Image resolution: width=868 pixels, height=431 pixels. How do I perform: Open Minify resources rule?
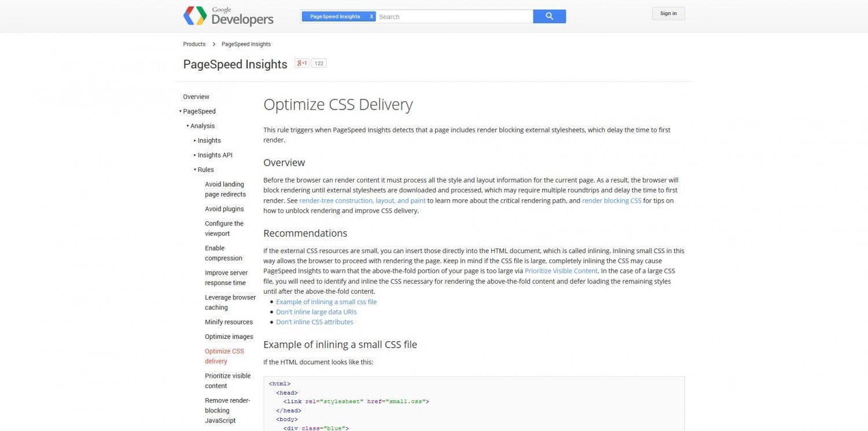[x=229, y=322]
